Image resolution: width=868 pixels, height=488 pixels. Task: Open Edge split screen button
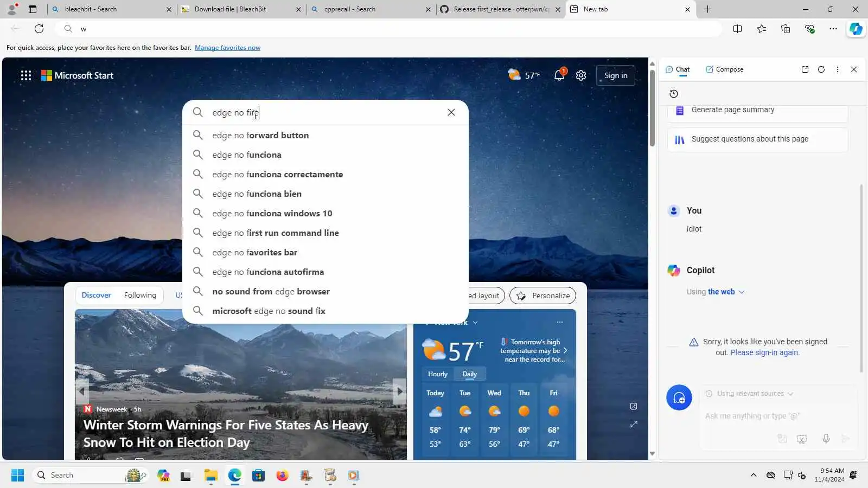(x=737, y=29)
